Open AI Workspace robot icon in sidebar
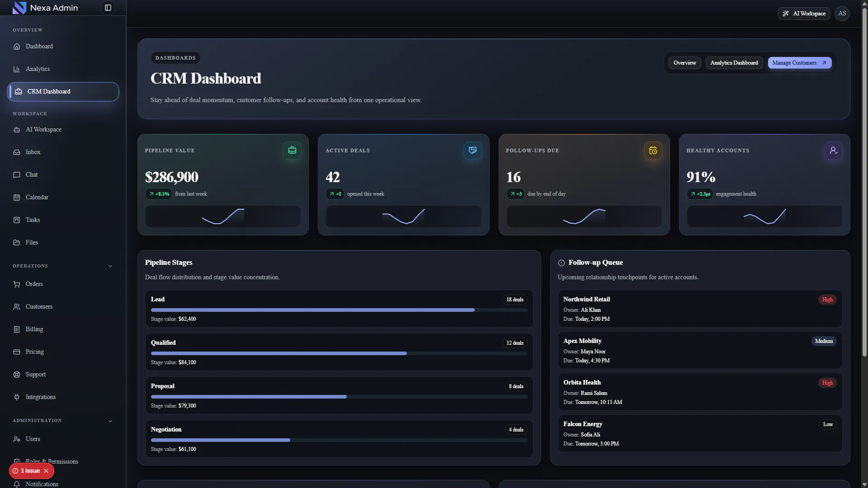Viewport: 868px width, 488px height. click(x=17, y=130)
